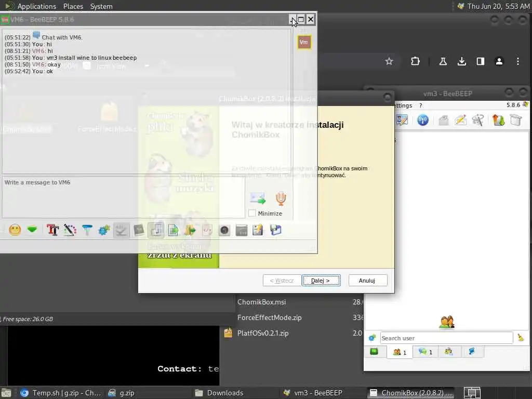Switch to Downloads taskbar item
The image size is (532, 399).
coord(219,393)
